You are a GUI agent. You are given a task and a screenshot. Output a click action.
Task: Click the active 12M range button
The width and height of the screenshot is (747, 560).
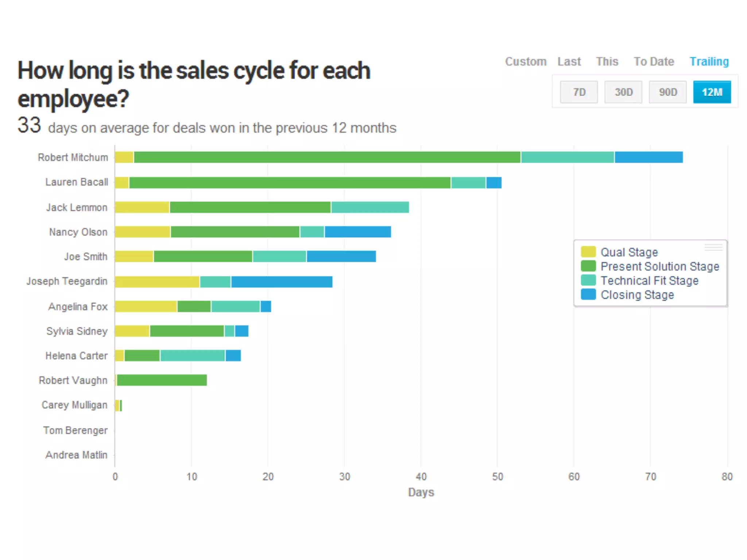[x=712, y=92]
